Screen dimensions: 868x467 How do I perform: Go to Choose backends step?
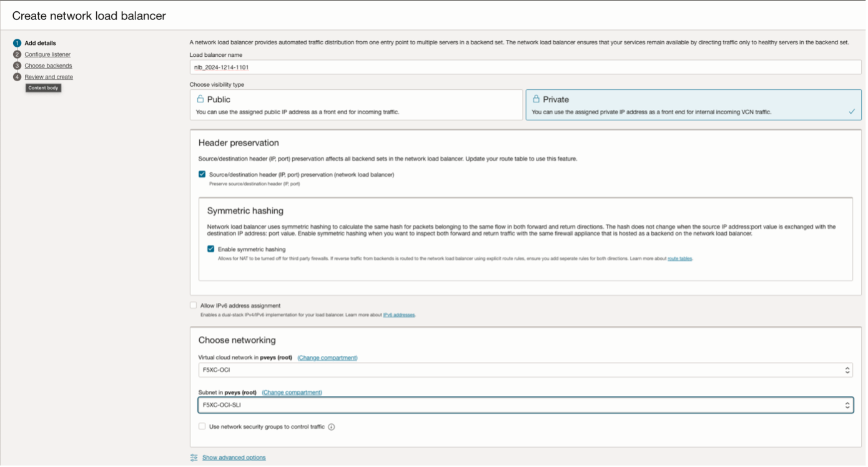48,66
